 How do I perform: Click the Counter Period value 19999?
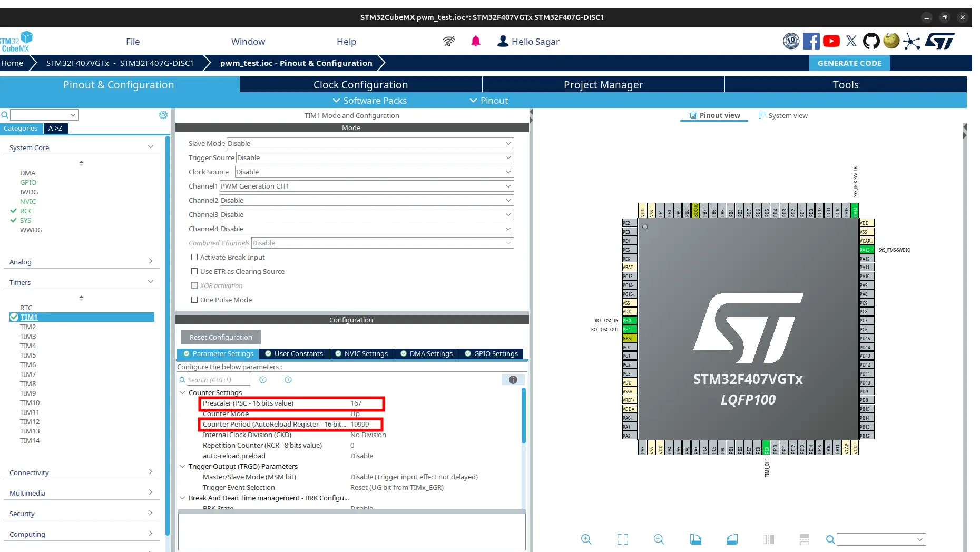360,424
